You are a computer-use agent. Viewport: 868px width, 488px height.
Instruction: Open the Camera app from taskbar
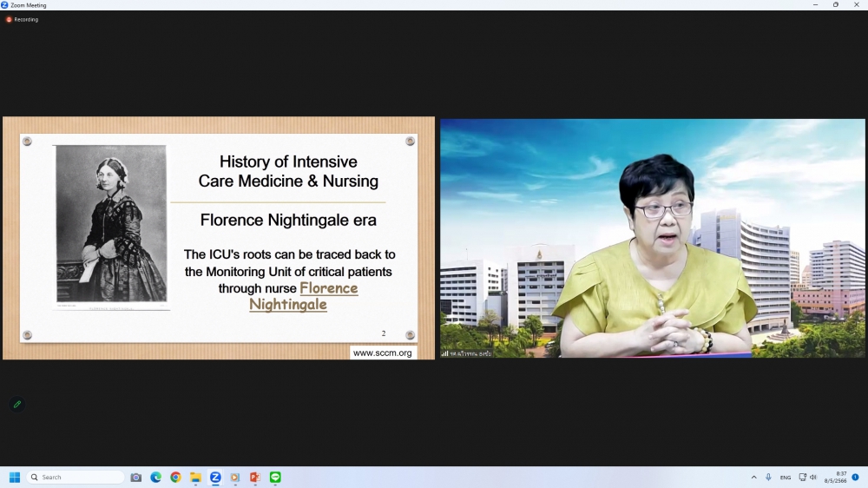click(136, 478)
